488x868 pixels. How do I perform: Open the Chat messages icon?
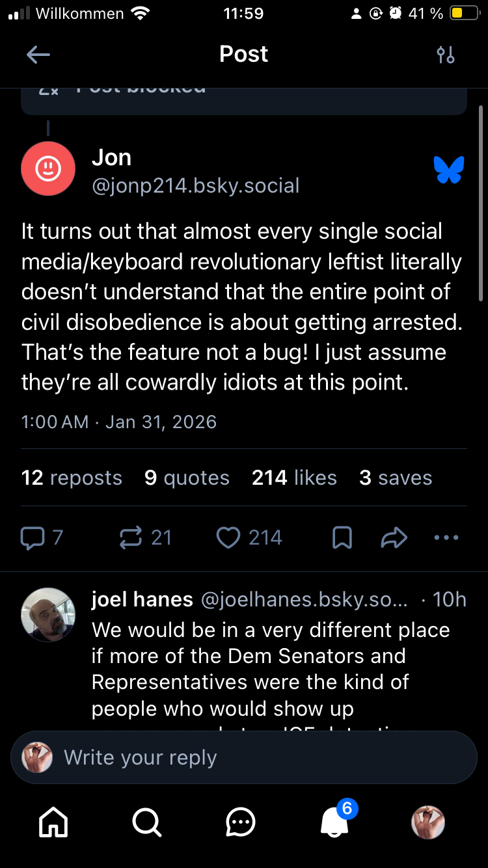pos(241,822)
